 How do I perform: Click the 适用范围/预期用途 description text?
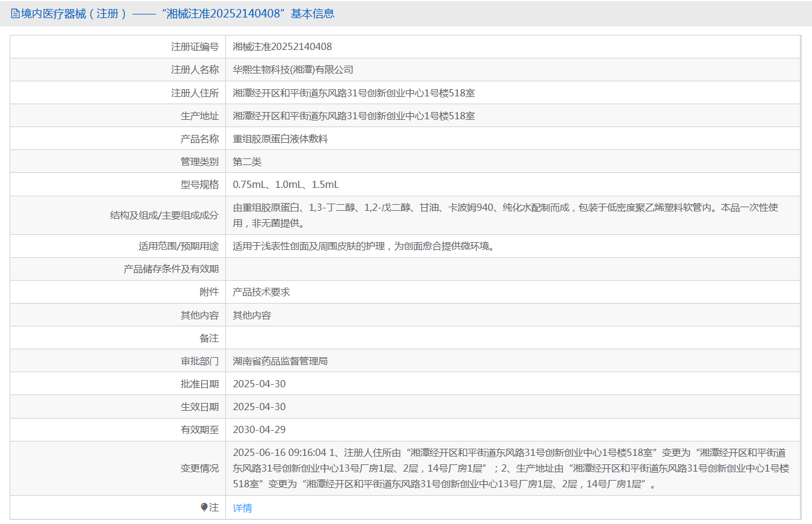[x=363, y=246]
